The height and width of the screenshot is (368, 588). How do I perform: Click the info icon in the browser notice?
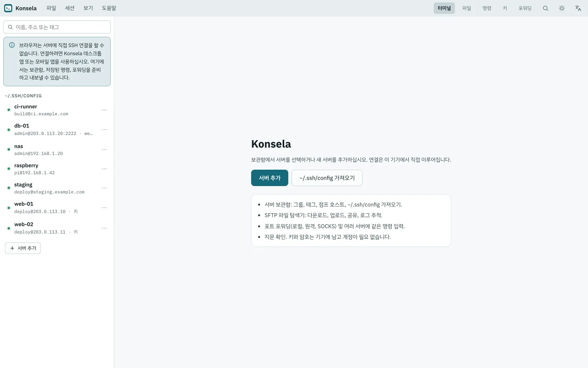[12, 45]
